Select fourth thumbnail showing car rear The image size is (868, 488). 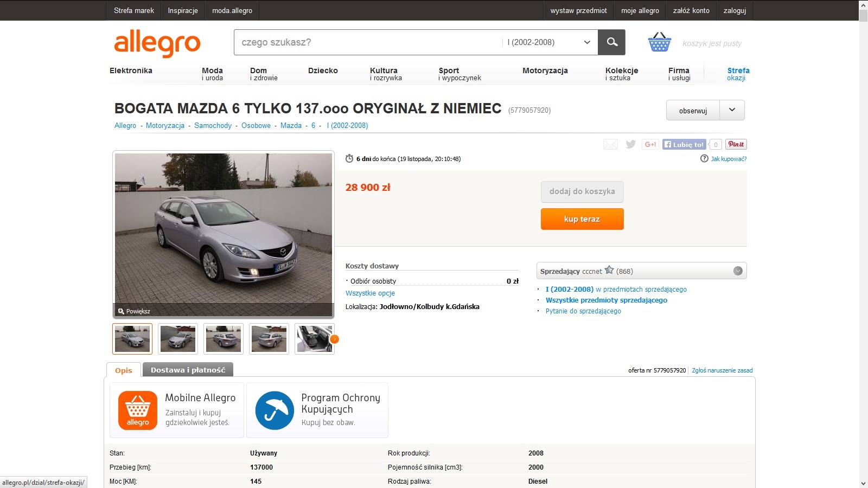pyautogui.click(x=269, y=339)
